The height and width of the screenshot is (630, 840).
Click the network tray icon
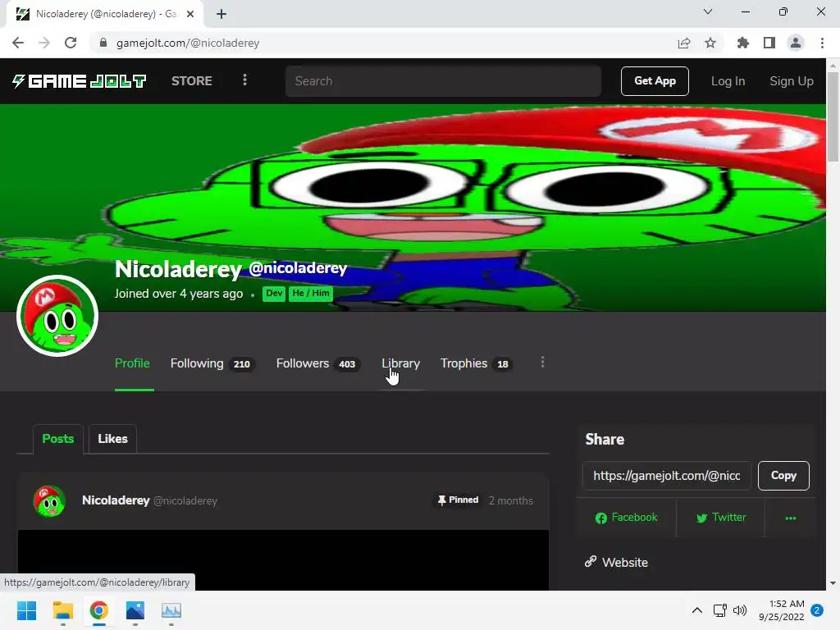tap(720, 610)
